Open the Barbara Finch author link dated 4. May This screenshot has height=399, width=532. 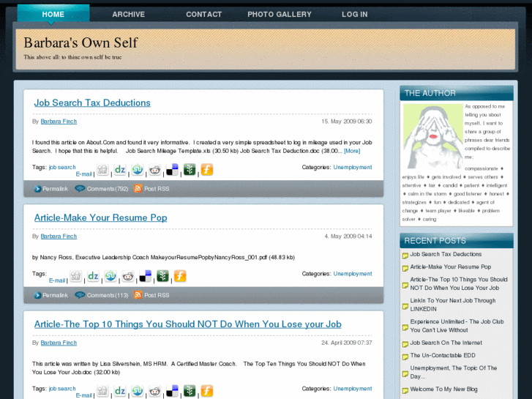click(59, 236)
